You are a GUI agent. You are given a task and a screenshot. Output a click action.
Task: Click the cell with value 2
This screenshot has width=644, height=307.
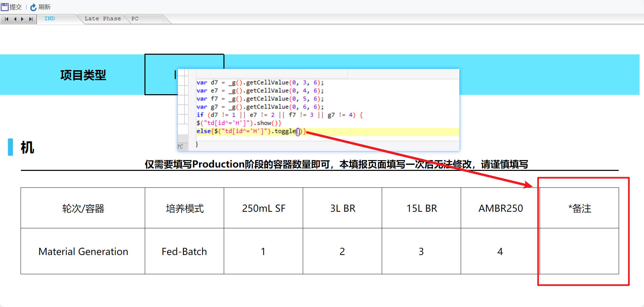point(342,251)
